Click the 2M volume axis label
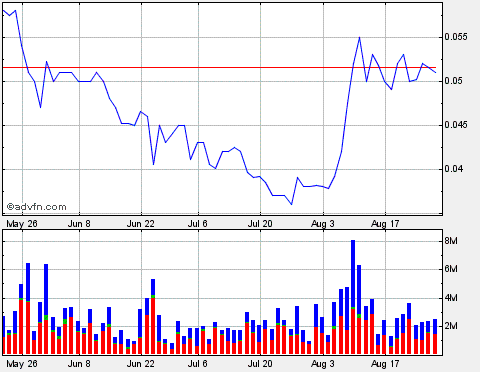Screen dimensions: 480x372 [451, 326]
